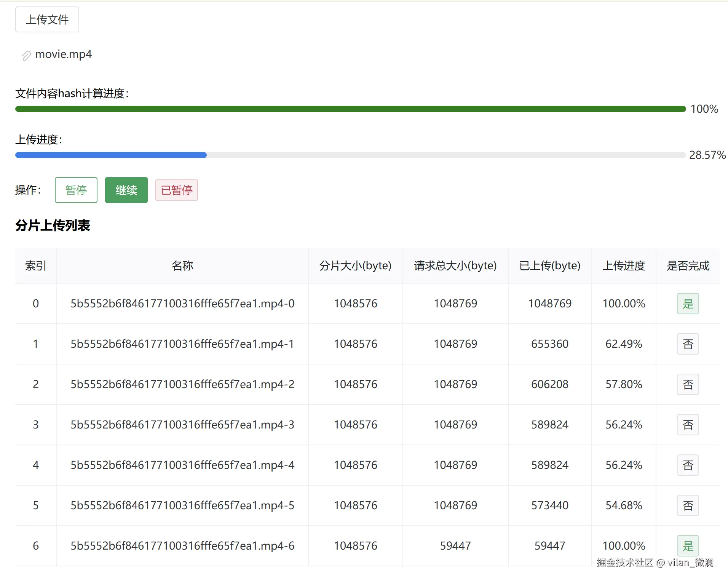Click the 分片上传列表 heading
The height and width of the screenshot is (582, 728).
tap(53, 225)
